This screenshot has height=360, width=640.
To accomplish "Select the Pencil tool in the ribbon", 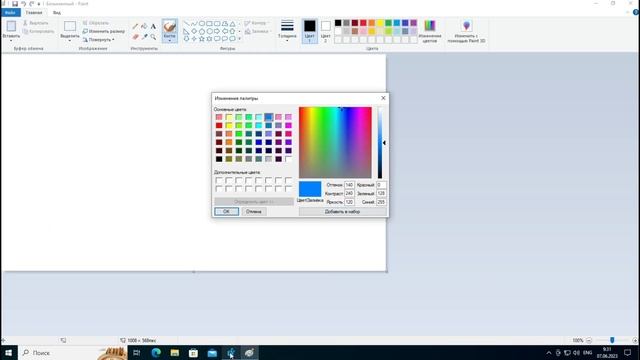I will tap(135, 27).
